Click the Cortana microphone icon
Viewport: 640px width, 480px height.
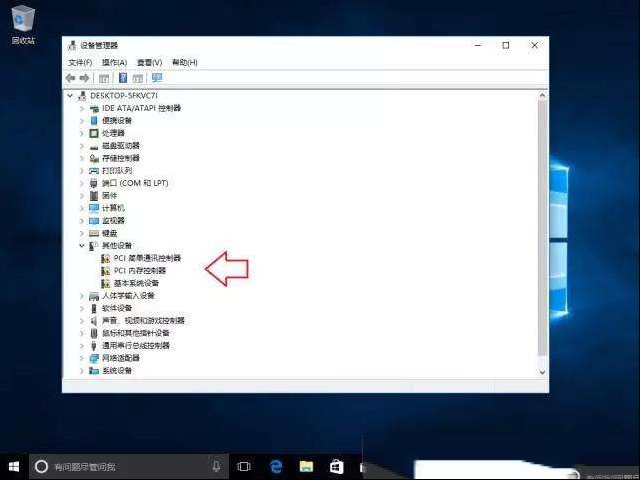216,467
